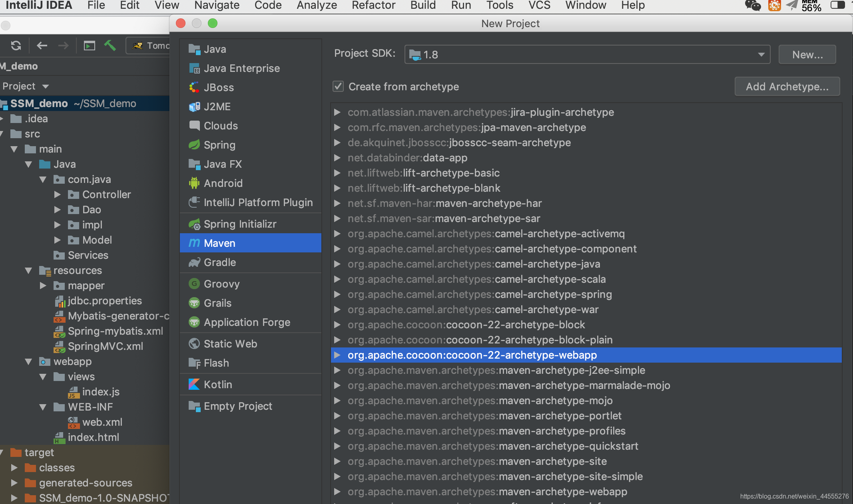Select the Services package
The image size is (853, 504).
pyautogui.click(x=88, y=255)
